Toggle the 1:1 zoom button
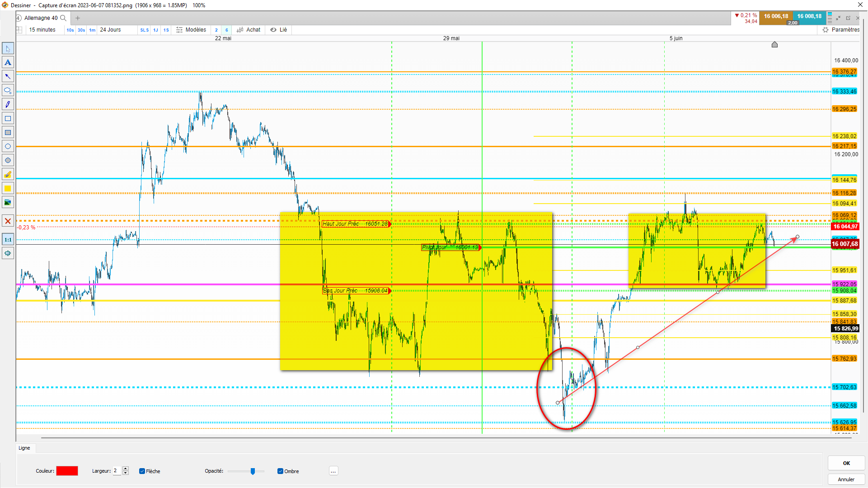 click(x=8, y=240)
